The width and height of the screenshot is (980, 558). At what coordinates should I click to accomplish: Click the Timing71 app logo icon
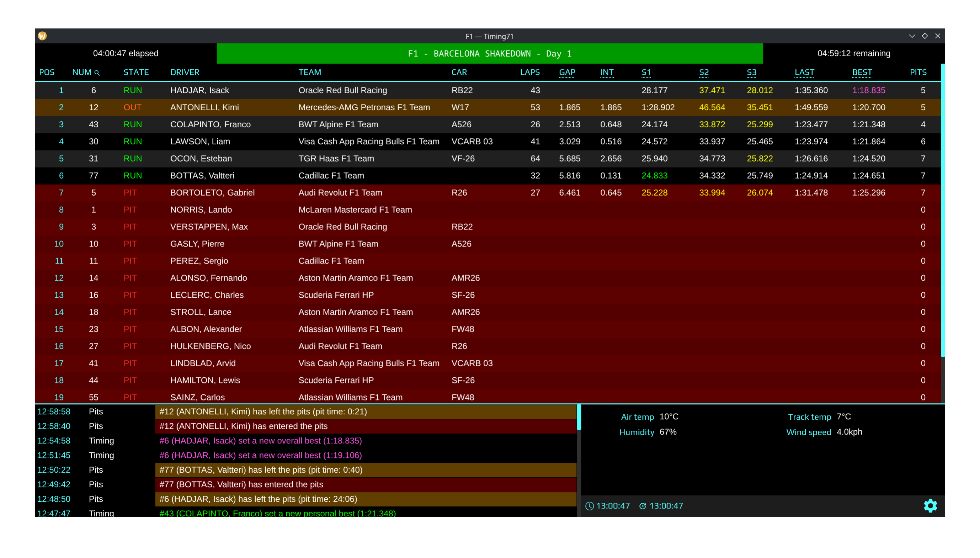point(43,36)
